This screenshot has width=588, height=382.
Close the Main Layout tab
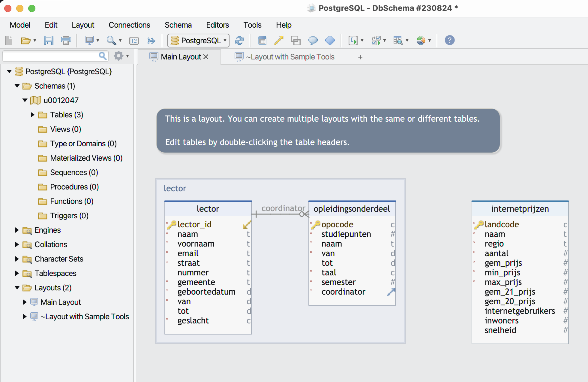(x=206, y=57)
